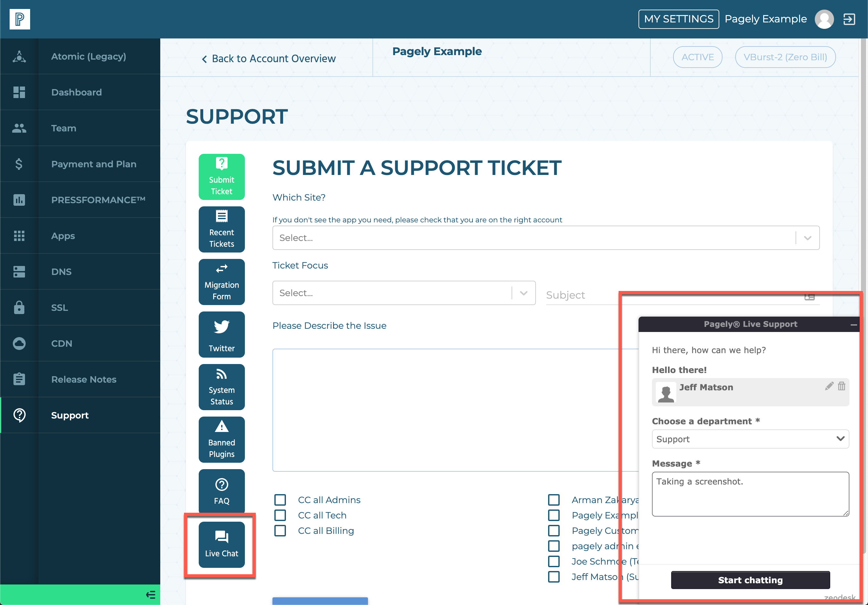Check System Status page
868x605 pixels.
pyautogui.click(x=221, y=389)
